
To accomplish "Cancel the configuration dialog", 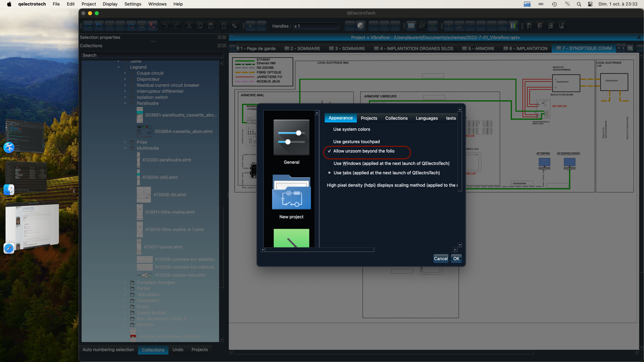I will click(440, 258).
